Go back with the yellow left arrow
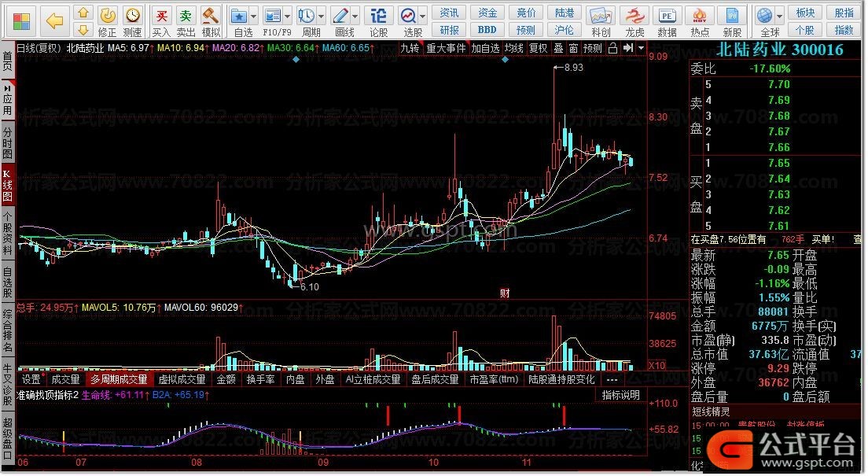868x476 pixels. coord(53,21)
